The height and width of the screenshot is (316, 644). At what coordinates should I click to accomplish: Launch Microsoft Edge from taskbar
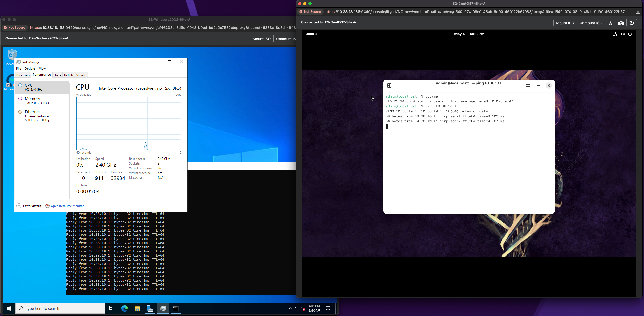[x=125, y=308]
